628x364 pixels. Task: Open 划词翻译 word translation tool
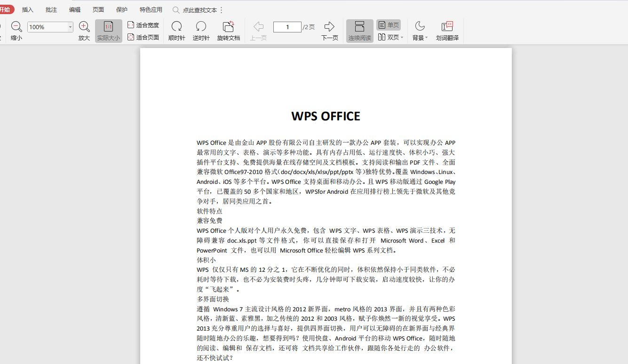point(446,31)
